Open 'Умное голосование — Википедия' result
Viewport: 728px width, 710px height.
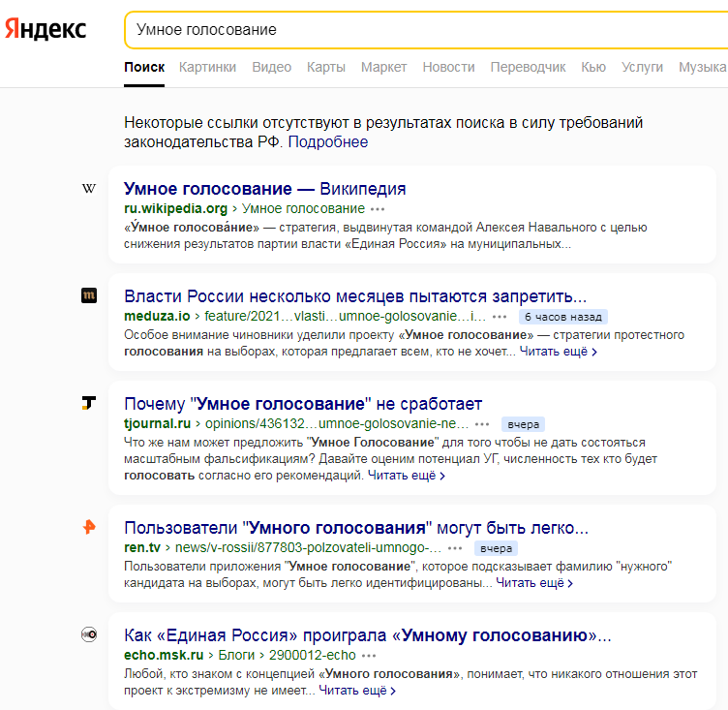click(264, 189)
